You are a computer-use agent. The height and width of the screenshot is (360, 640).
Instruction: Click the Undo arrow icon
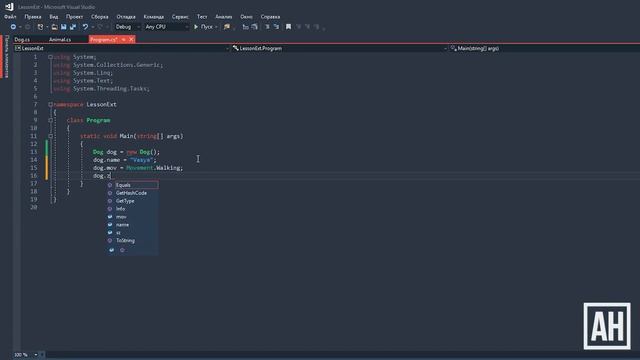85,27
